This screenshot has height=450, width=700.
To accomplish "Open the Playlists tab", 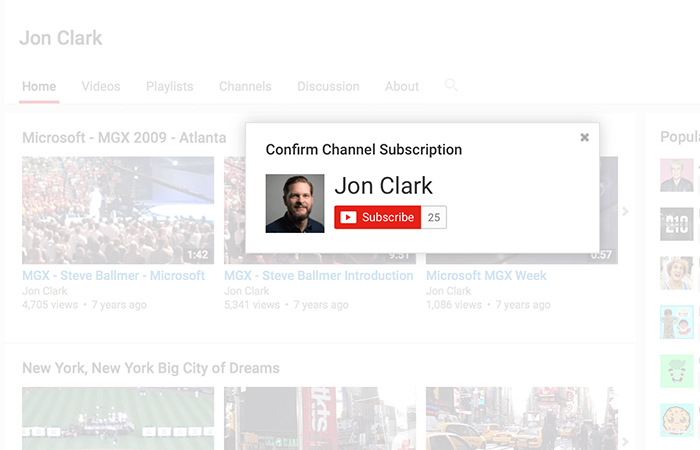I will point(169,87).
